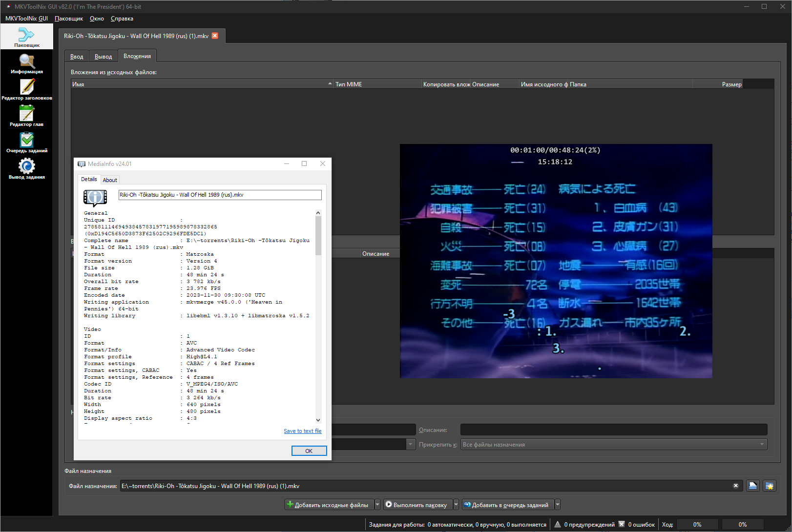The image size is (792, 532).
Task: Open the Очередь заданий job queue
Action: pyautogui.click(x=27, y=143)
